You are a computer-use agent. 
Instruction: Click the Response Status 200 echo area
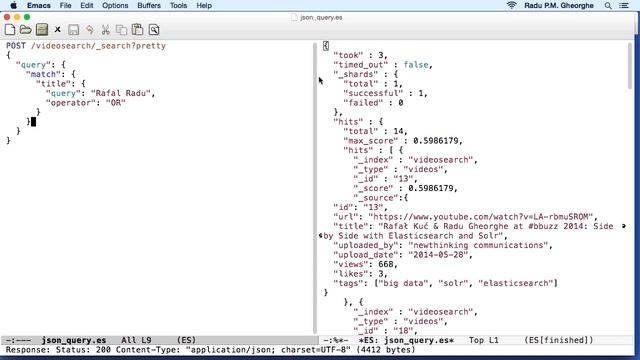tap(210, 350)
